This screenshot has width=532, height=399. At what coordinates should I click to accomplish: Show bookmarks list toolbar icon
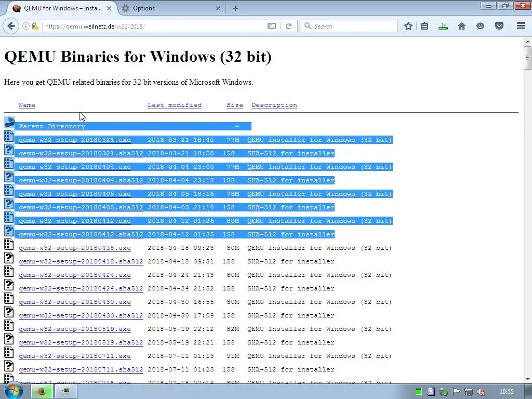coord(424,26)
